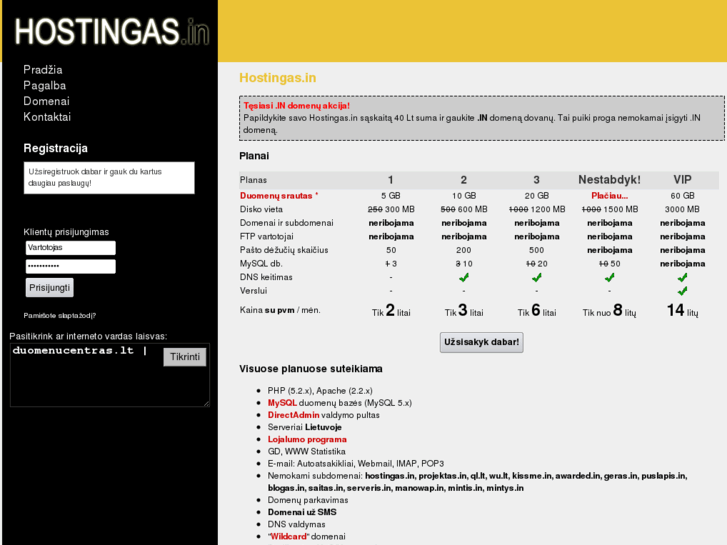Click the DNS keitimas checkmark in Nestabdyk column
The image size is (727, 545).
(x=609, y=277)
